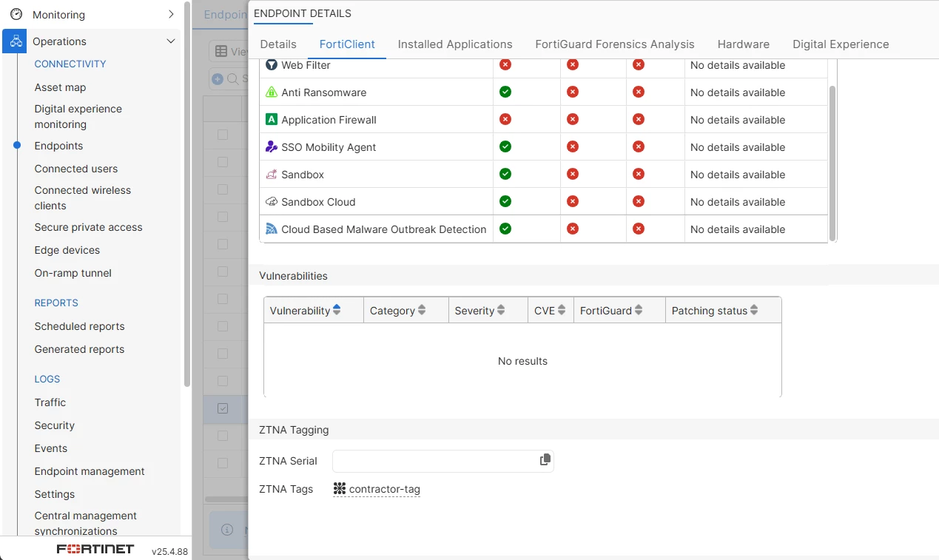Screen dimensions: 939x560
Task: Open On-ramp tunnel page
Action: [73, 273]
